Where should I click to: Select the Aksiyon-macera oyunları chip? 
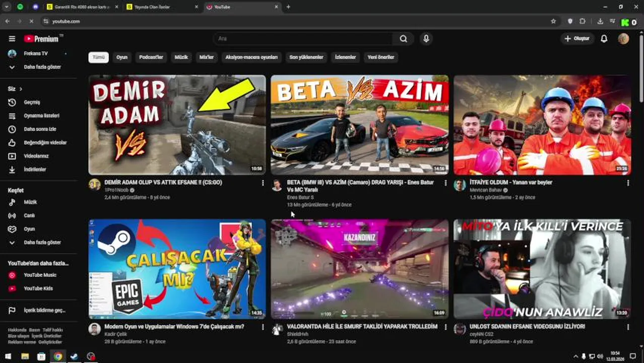251,57
